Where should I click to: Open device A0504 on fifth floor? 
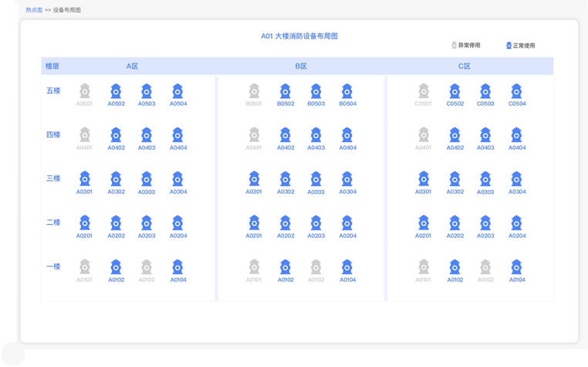[177, 91]
